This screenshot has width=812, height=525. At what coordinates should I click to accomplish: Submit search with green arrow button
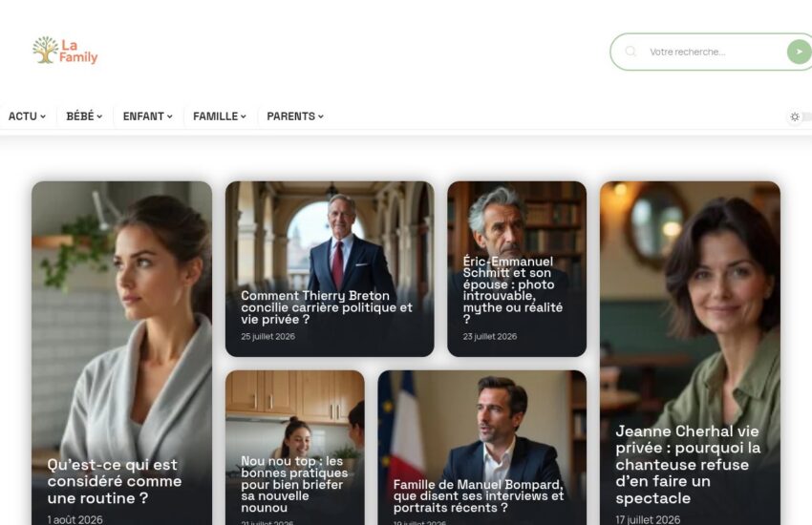tap(799, 52)
